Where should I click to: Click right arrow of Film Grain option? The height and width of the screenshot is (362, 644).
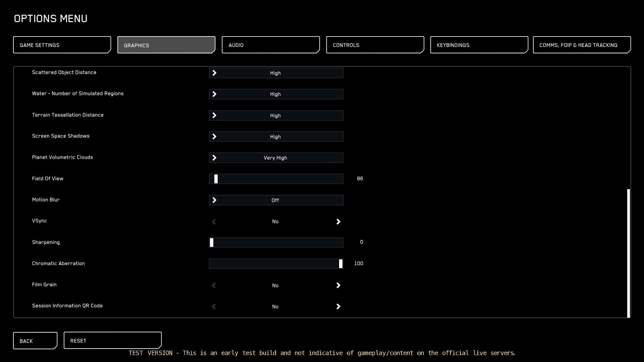click(338, 285)
